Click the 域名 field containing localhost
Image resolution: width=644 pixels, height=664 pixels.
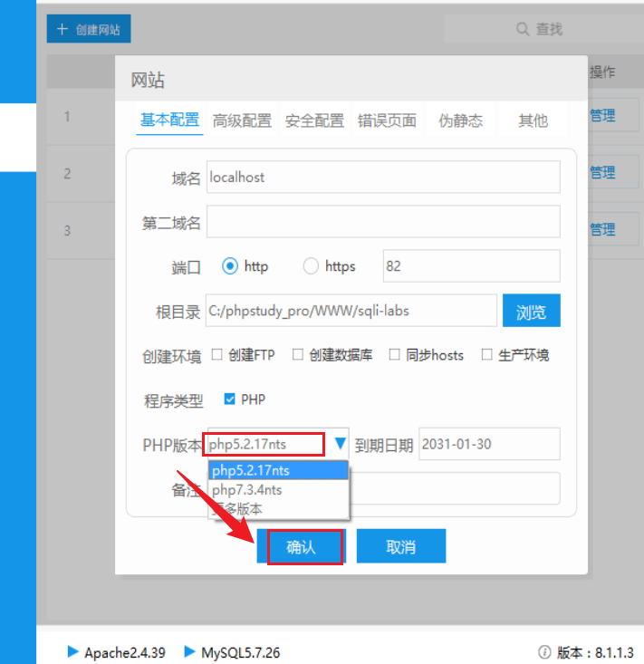point(383,177)
